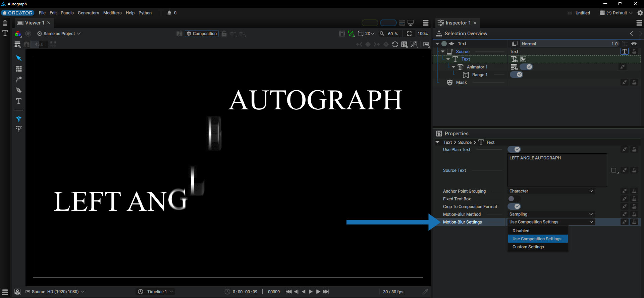Select the Text tool in viewer toolbar
Image resolution: width=644 pixels, height=298 pixels.
19,101
